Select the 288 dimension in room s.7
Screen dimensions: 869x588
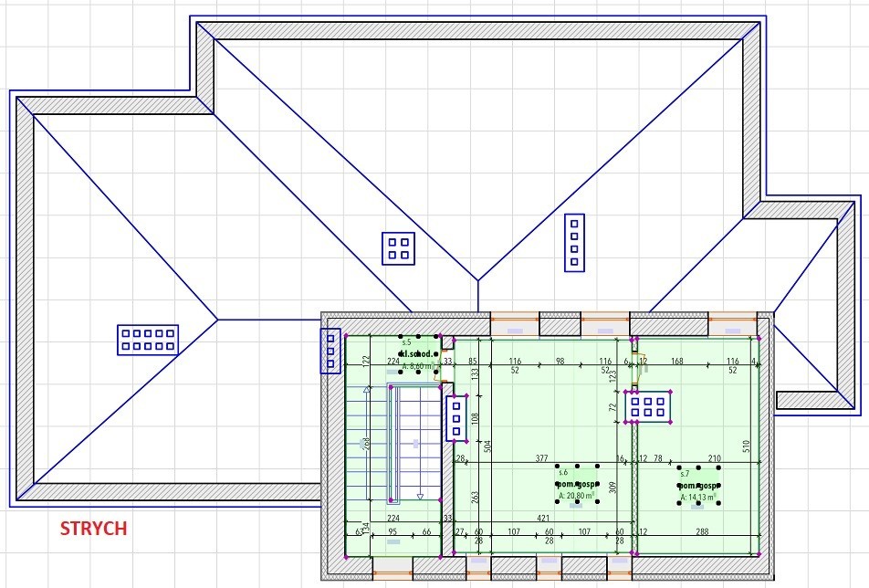(x=701, y=531)
